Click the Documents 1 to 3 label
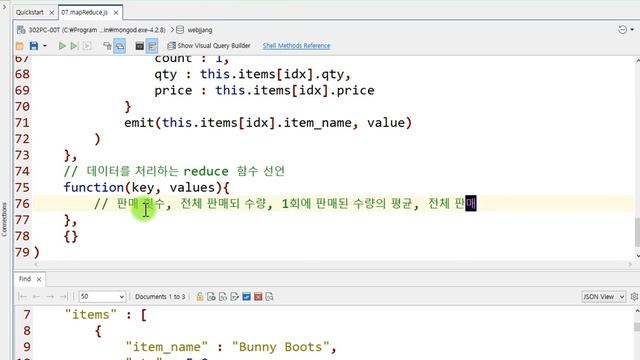Image resolution: width=640 pixels, height=360 pixels. tap(160, 297)
